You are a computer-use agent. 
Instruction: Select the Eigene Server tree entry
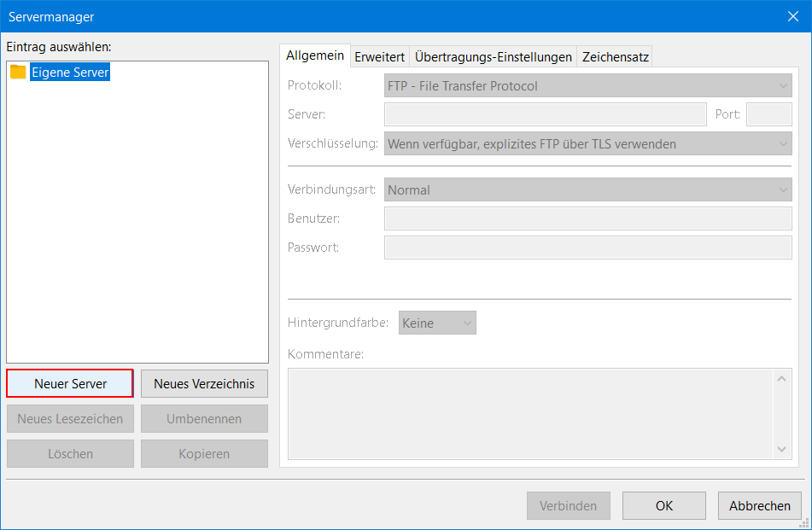70,73
